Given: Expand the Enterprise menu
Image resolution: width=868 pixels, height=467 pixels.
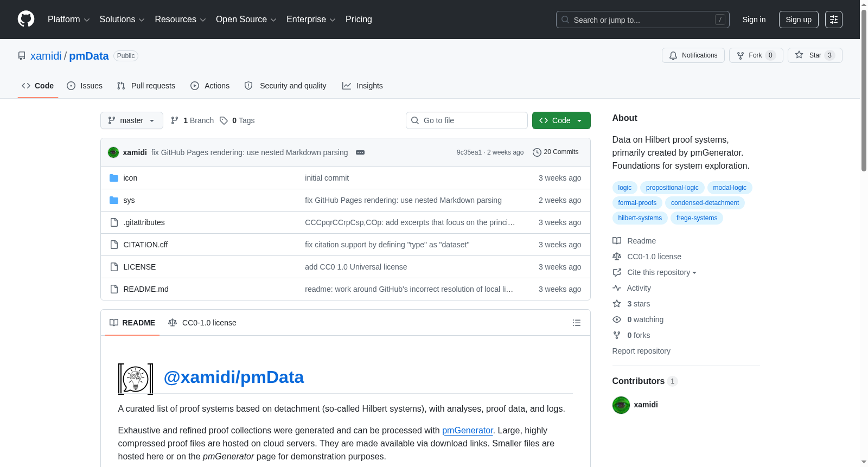Looking at the screenshot, I should (x=311, y=20).
